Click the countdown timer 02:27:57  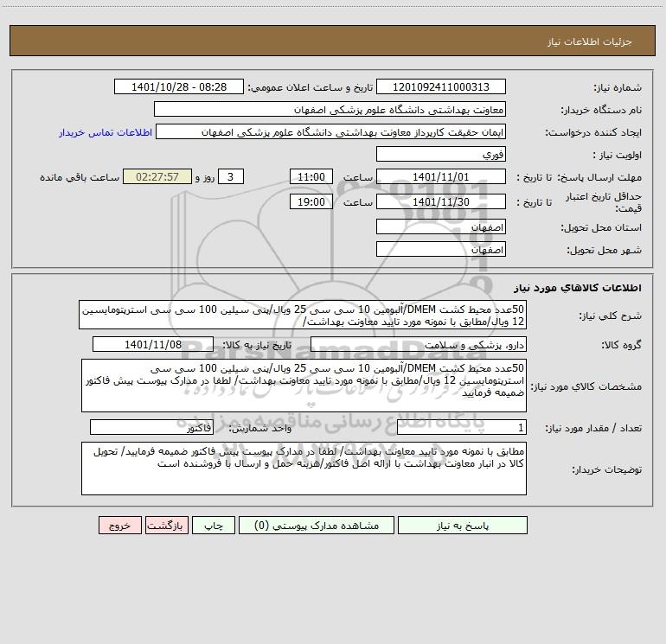coord(157,176)
